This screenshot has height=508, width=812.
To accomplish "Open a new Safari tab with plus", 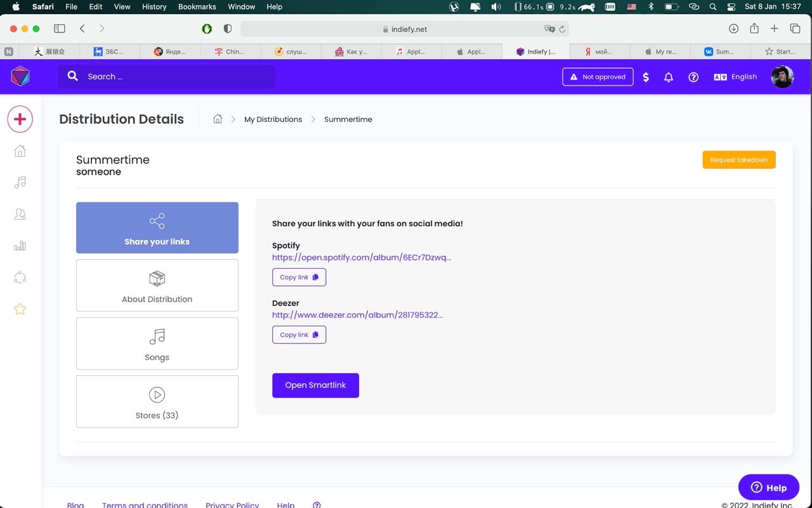I will pyautogui.click(x=775, y=29).
